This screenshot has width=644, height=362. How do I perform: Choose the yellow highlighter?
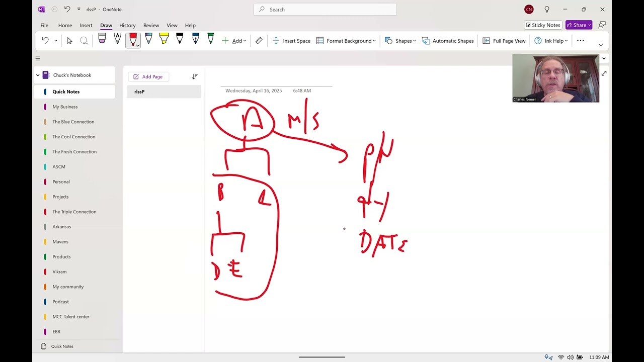[164, 39]
